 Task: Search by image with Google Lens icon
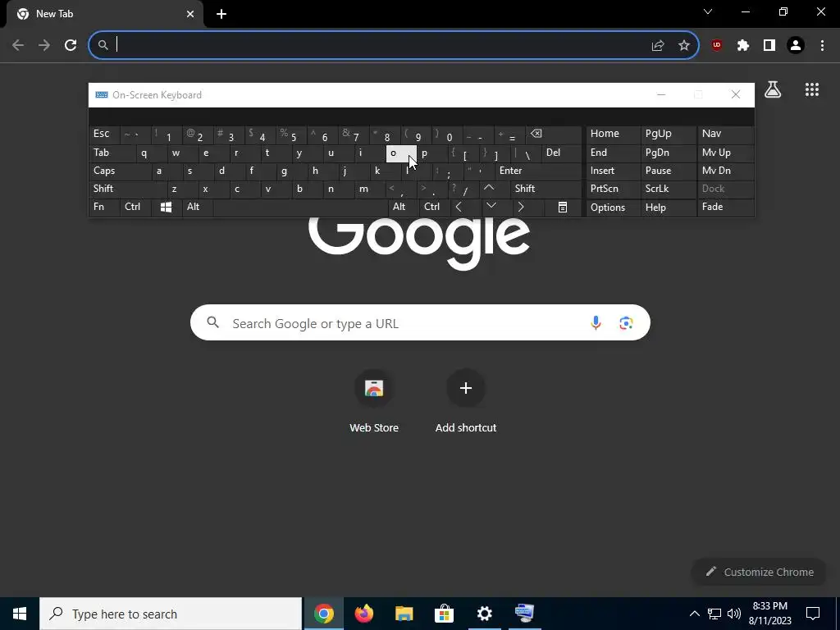tap(626, 322)
